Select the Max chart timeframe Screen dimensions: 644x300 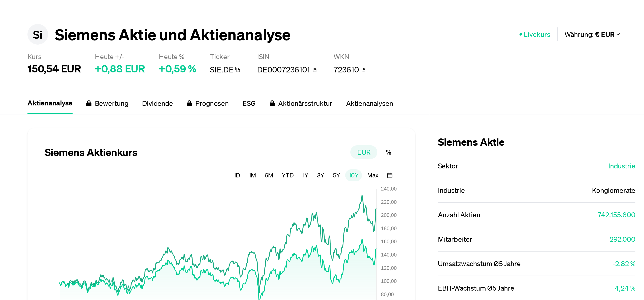click(372, 175)
